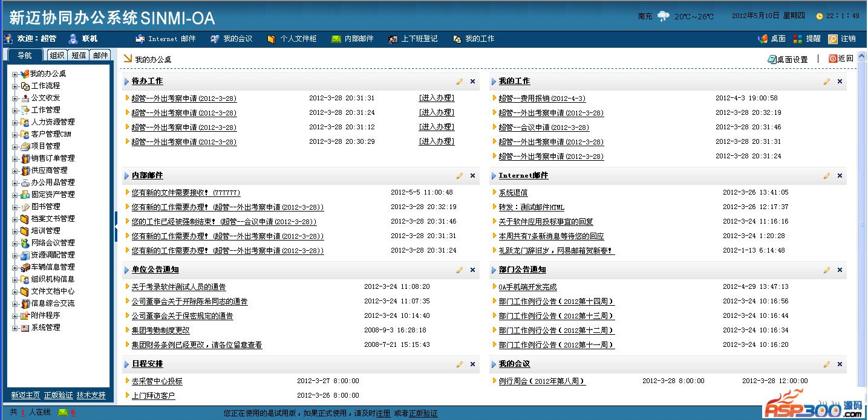Image resolution: width=868 pixels, height=420 pixels.
Task: Expand the 系统管理 tree node
Action: coord(15,328)
